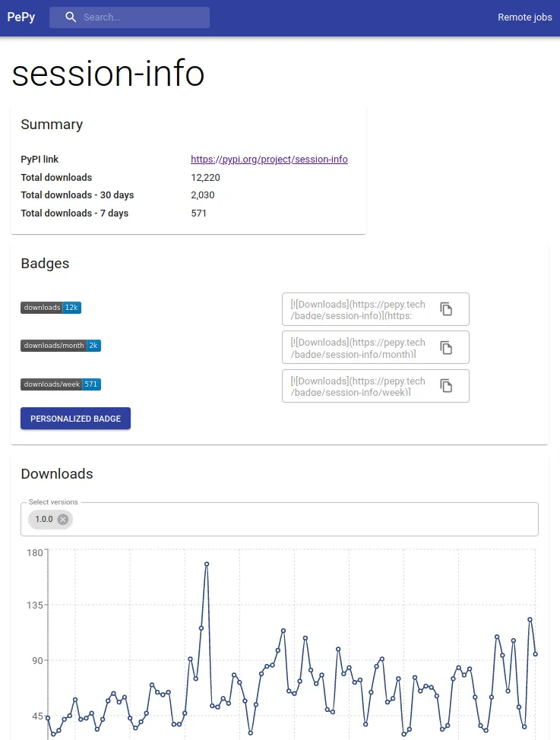Click the month badge markdown textbox
The width and height of the screenshot is (560, 740).
tap(359, 347)
